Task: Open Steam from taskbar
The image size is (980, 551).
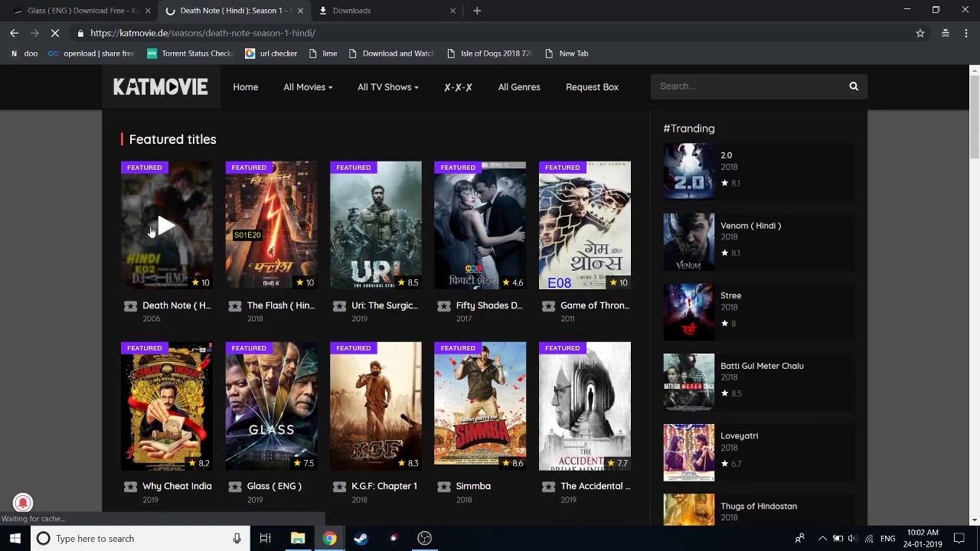Action: click(361, 539)
